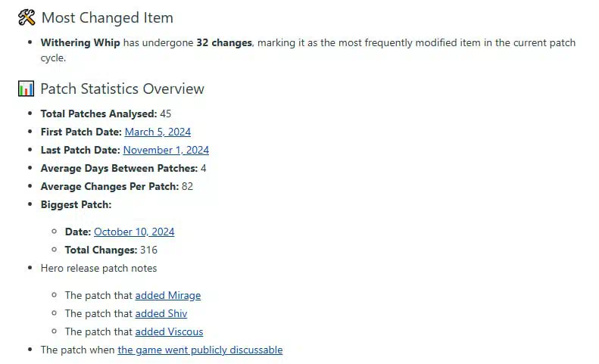Open the March 5, 2024 patch link
The height and width of the screenshot is (364, 599).
[x=158, y=132]
